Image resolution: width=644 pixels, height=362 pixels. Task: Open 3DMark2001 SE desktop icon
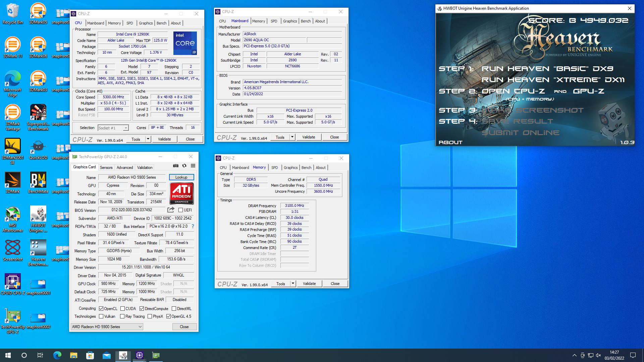(12, 151)
